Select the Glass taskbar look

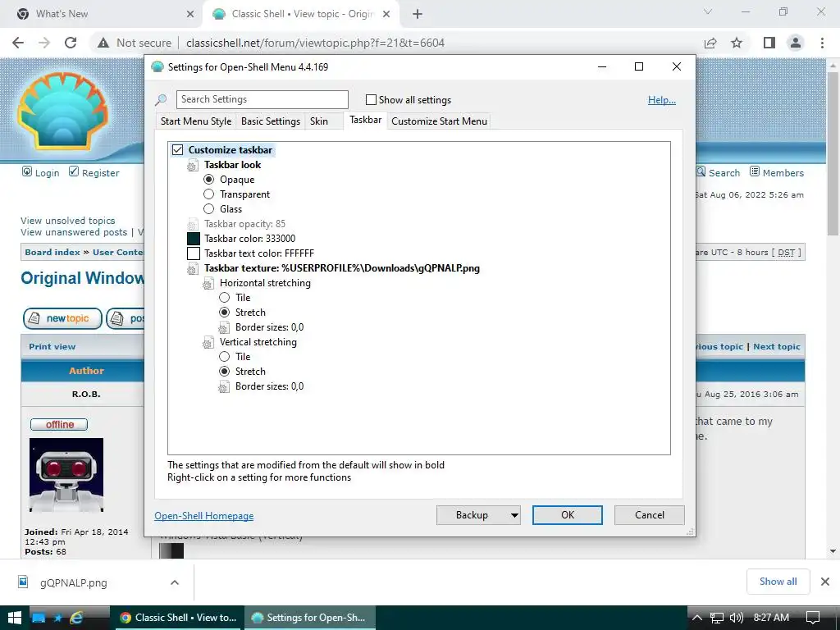point(209,209)
